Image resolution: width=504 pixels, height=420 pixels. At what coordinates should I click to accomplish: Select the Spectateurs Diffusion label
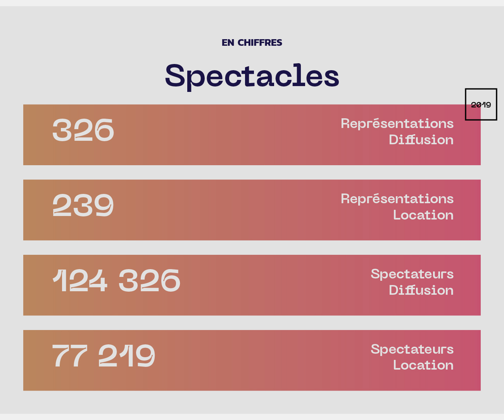pyautogui.click(x=412, y=282)
